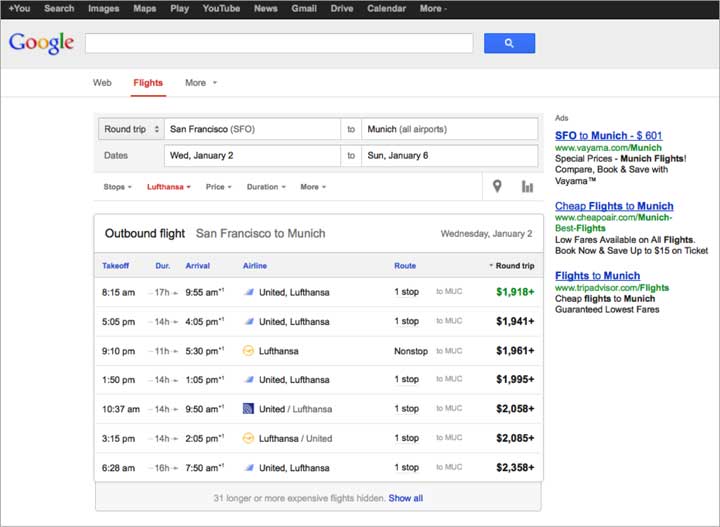Open the map view pin icon

tap(497, 186)
